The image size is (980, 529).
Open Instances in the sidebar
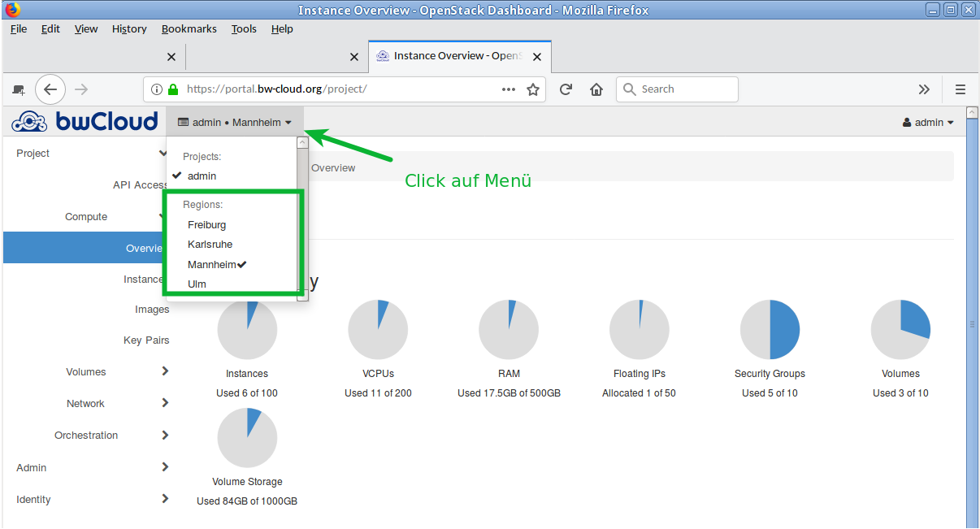(143, 279)
